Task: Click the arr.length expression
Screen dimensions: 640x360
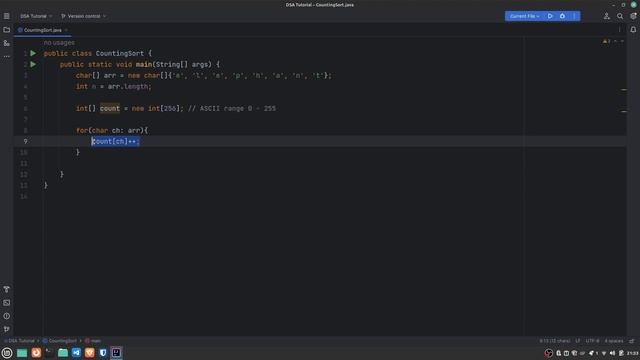Action: coord(129,87)
